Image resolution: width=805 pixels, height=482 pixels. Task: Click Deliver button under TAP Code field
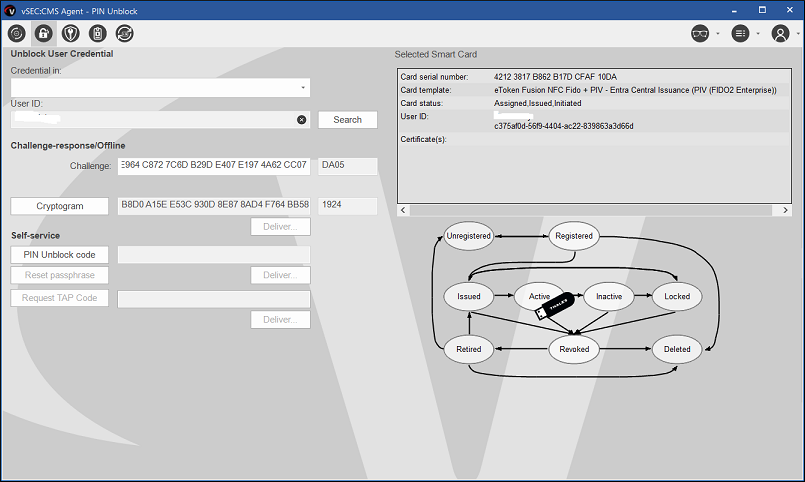coord(280,319)
